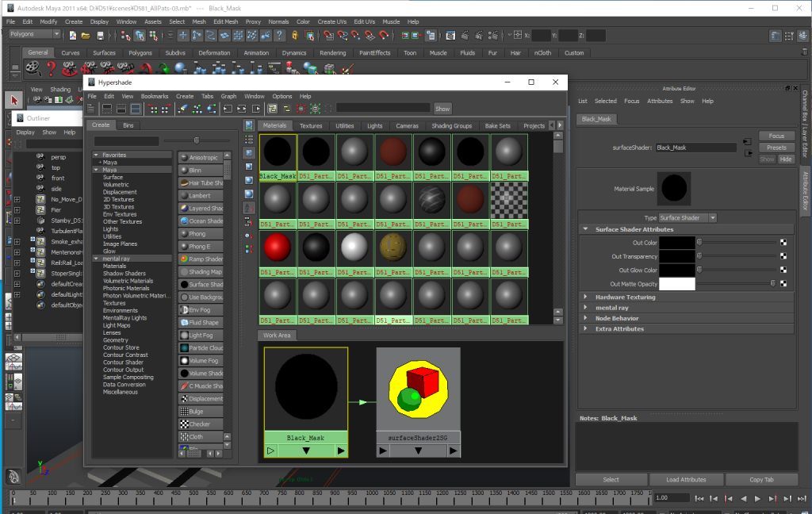Click the white sphere material swatch
Image resolution: width=812 pixels, height=514 pixels.
point(354,247)
